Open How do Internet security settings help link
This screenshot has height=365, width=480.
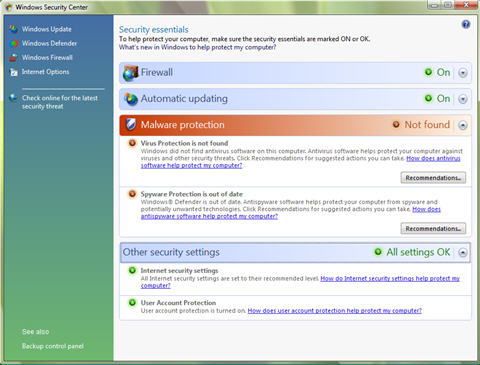coord(390,278)
